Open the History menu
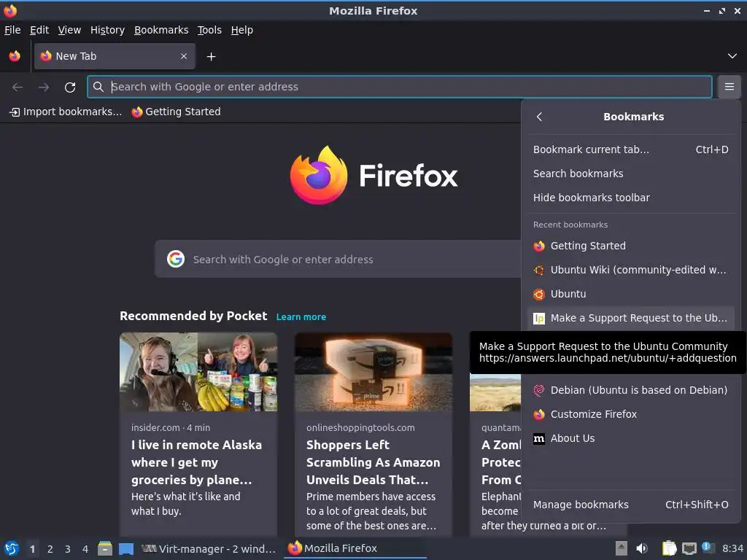The width and height of the screenshot is (747, 560). tap(107, 30)
